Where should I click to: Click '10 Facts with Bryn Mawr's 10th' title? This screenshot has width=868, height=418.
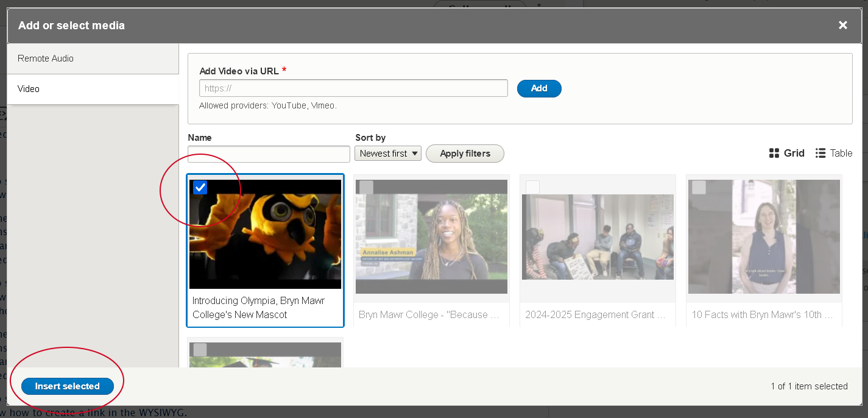[x=762, y=315]
